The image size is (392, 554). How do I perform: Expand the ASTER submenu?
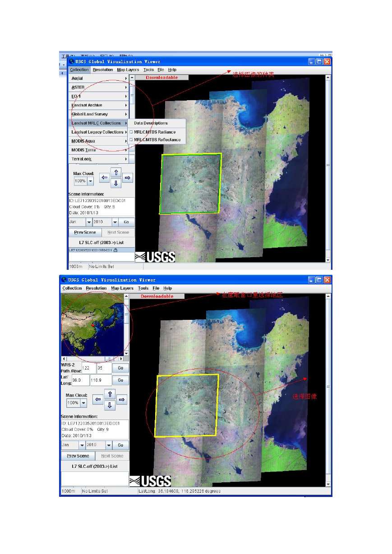[99, 88]
